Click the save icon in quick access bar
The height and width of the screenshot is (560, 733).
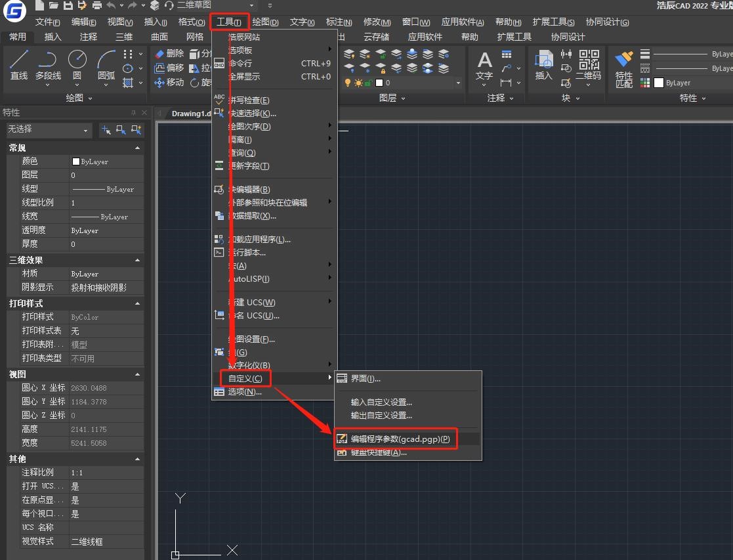pos(68,6)
